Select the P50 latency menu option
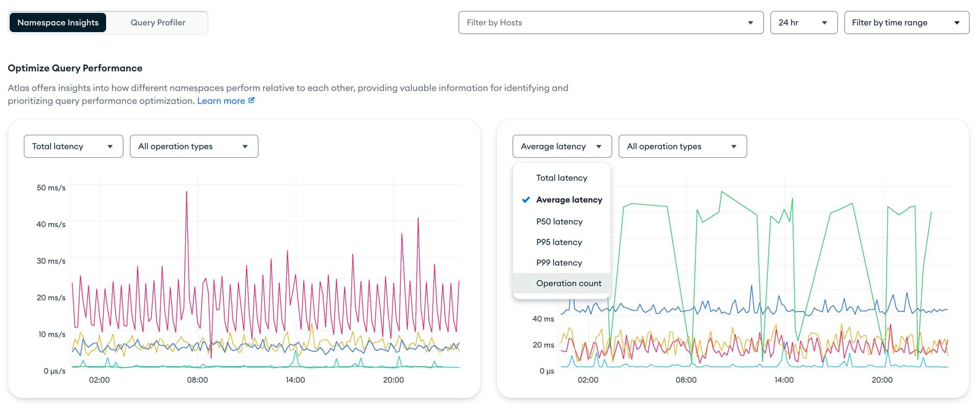The image size is (980, 407). click(x=559, y=222)
